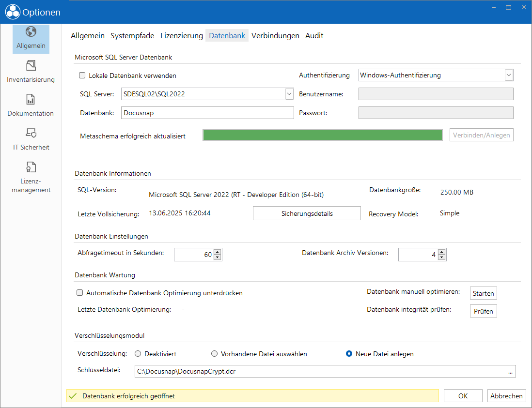Increase Datenbank Archiv Versionen up arrow

pyautogui.click(x=441, y=252)
